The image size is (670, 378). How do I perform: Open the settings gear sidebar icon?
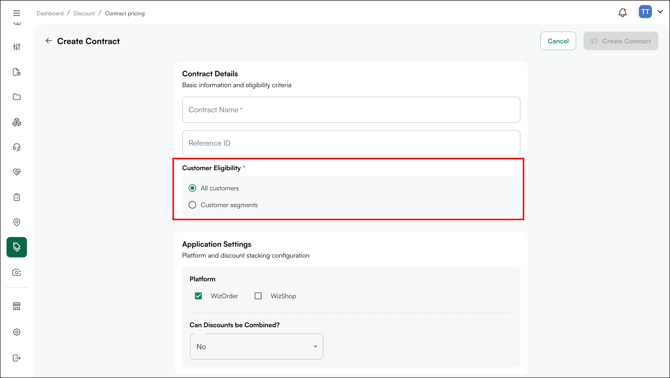point(17,332)
